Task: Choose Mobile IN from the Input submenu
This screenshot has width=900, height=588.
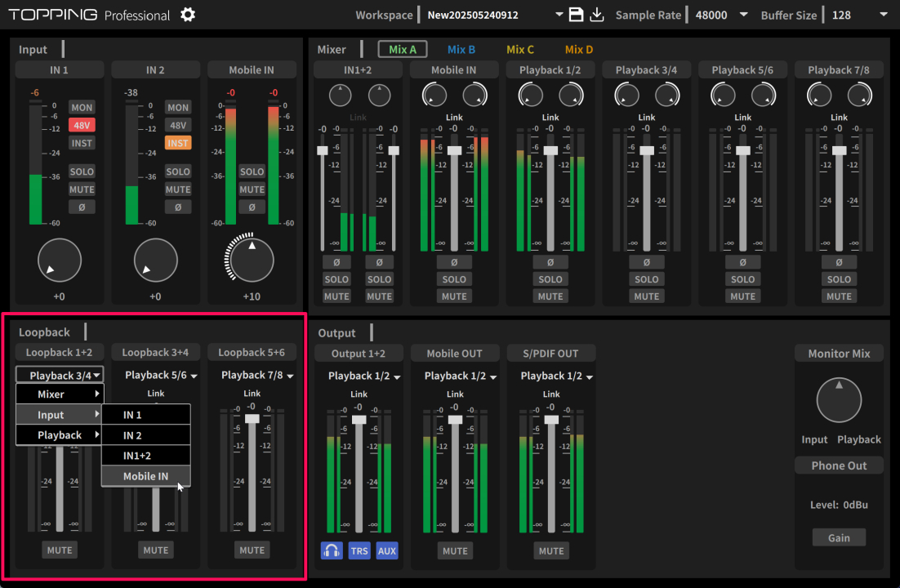Action: pyautogui.click(x=146, y=476)
